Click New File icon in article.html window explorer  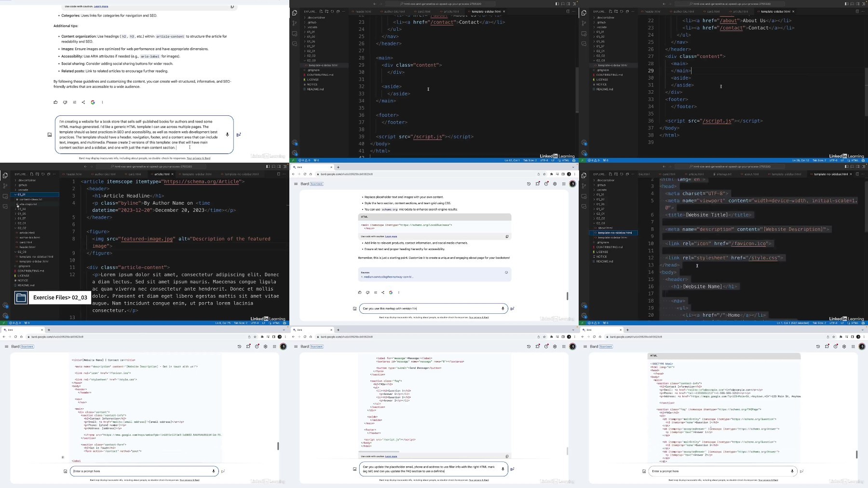[32, 174]
